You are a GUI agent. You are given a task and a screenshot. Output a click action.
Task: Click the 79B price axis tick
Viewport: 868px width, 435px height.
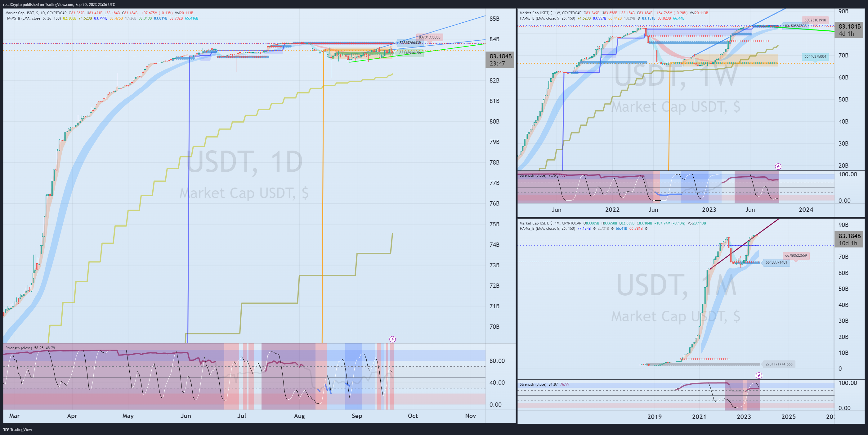(x=494, y=142)
